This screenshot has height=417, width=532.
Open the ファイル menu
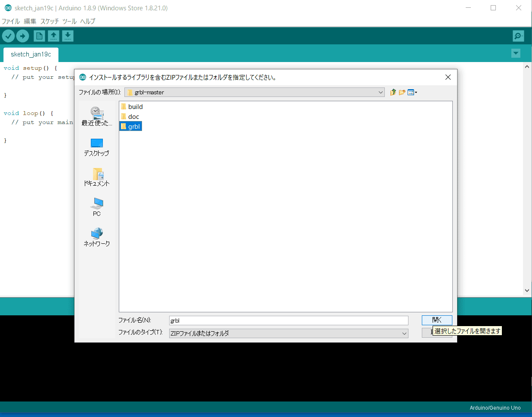[x=11, y=21]
